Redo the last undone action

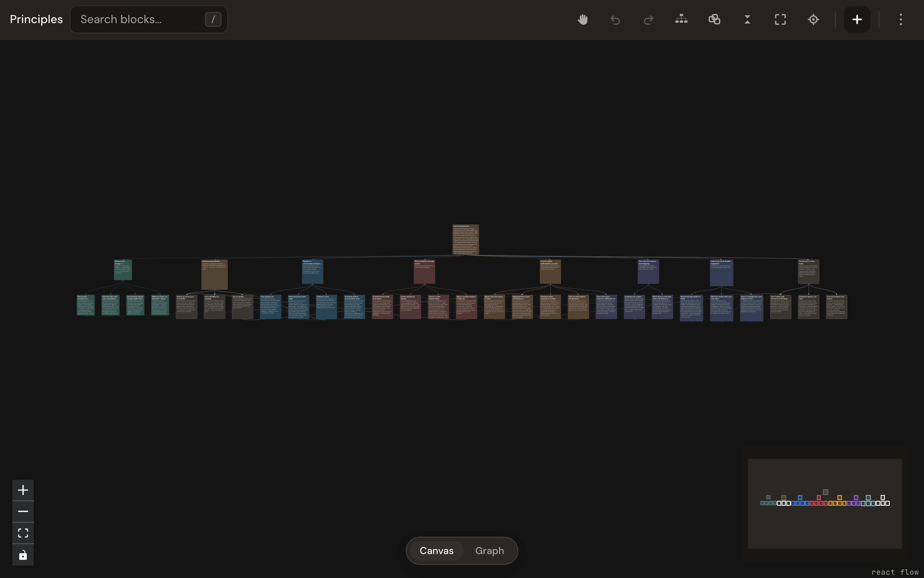point(648,19)
